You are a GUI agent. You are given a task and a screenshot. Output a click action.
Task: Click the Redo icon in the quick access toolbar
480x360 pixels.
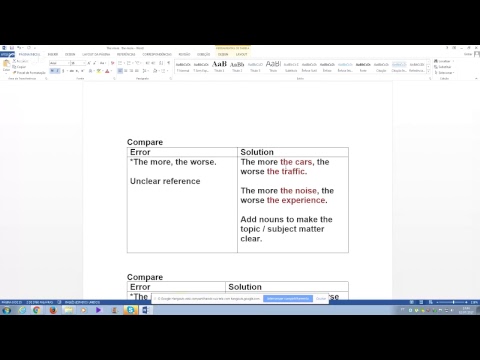(x=29, y=48)
